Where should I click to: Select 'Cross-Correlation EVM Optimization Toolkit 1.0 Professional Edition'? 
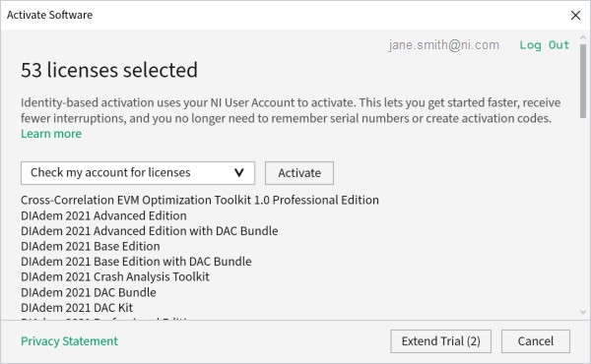tap(200, 200)
